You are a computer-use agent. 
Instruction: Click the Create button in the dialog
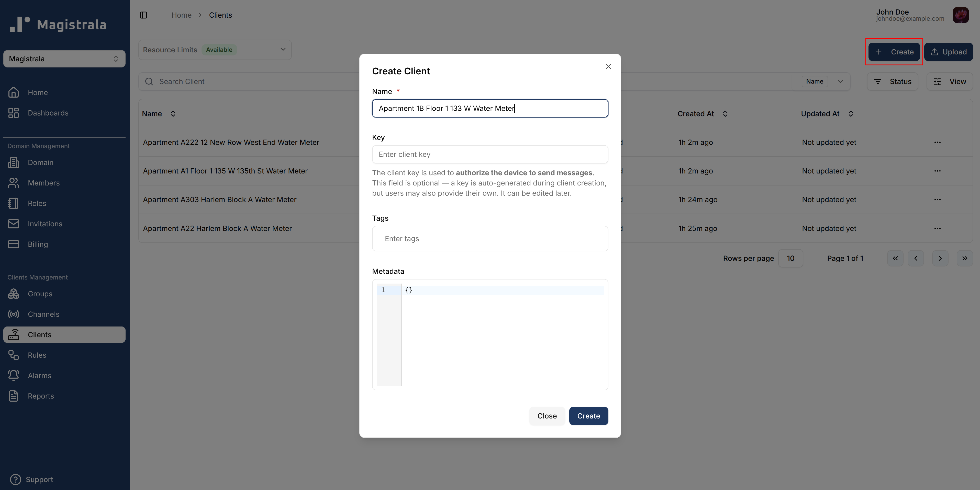pyautogui.click(x=588, y=415)
